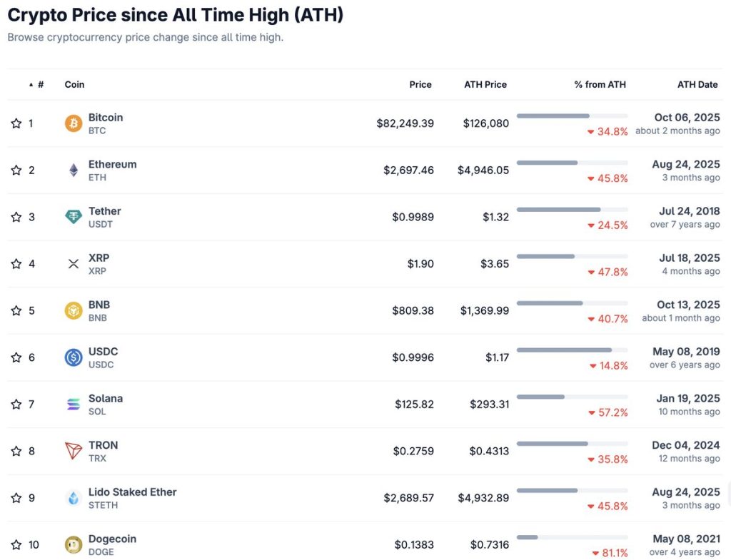731x560 pixels.
Task: Sort the table by the Price column
Action: (420, 84)
